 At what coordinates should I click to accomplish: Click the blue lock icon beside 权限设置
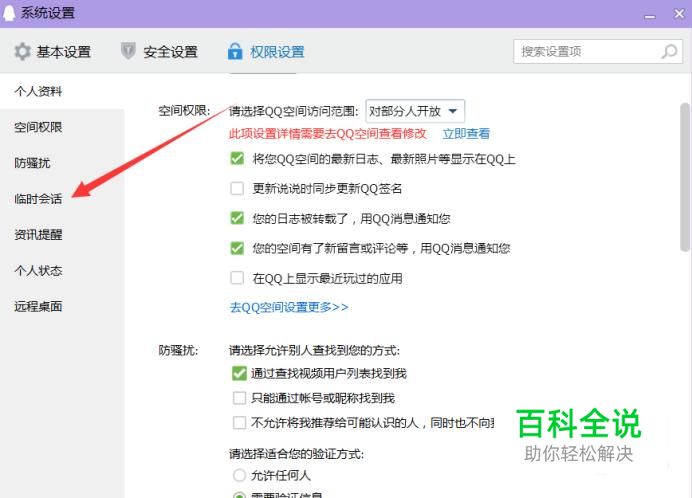[x=235, y=51]
